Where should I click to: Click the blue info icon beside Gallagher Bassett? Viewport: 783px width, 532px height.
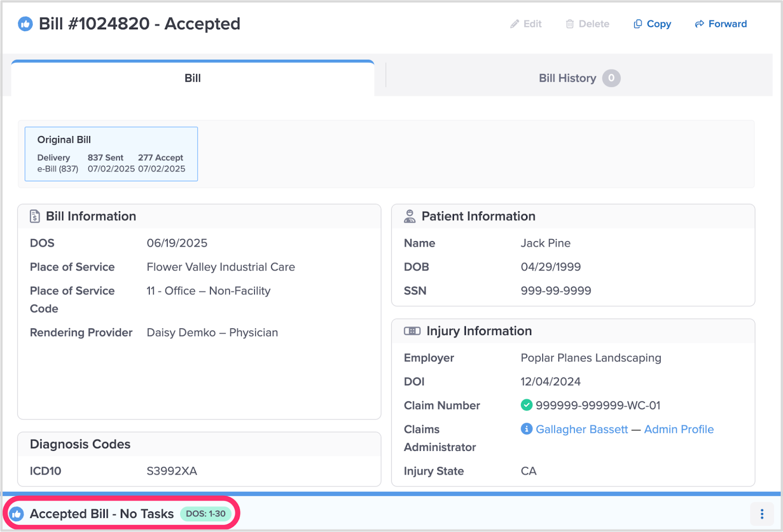[x=527, y=429]
